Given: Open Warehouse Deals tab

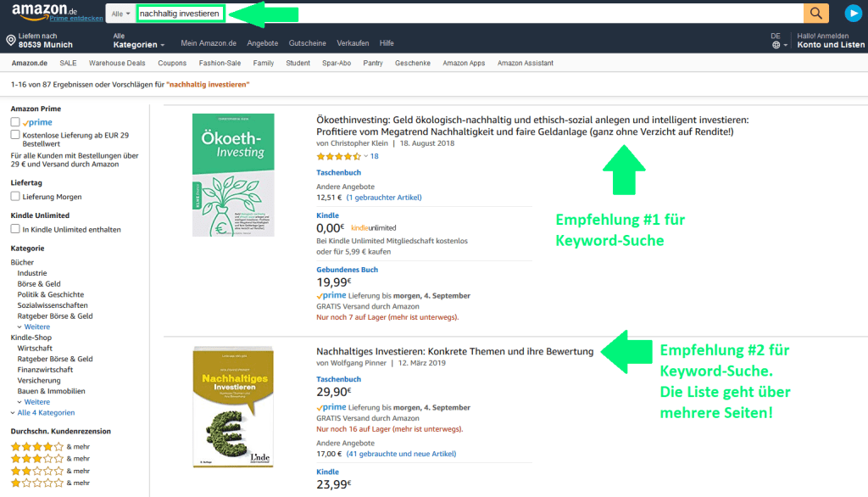Looking at the screenshot, I should [117, 63].
